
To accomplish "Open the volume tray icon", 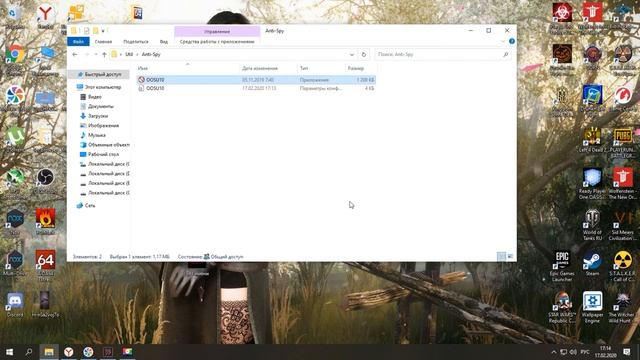I will (573, 352).
